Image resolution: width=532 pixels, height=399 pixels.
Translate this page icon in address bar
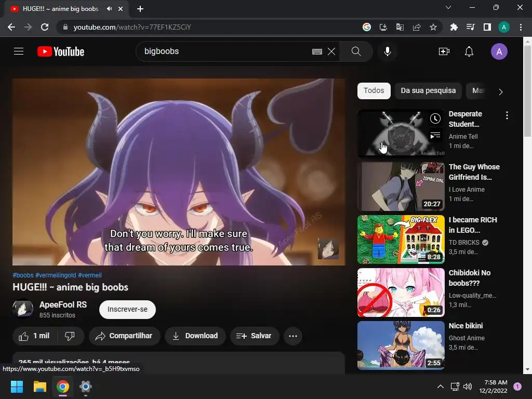pos(400,27)
